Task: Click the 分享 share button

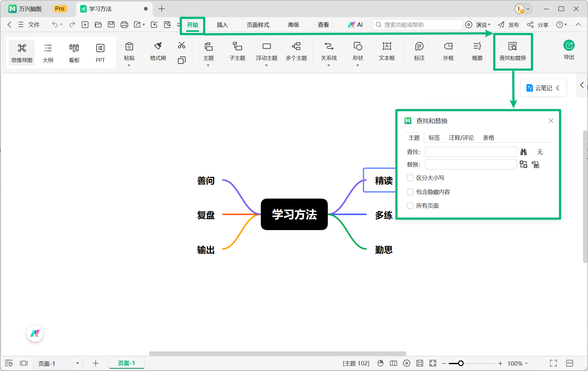Action: [538, 25]
